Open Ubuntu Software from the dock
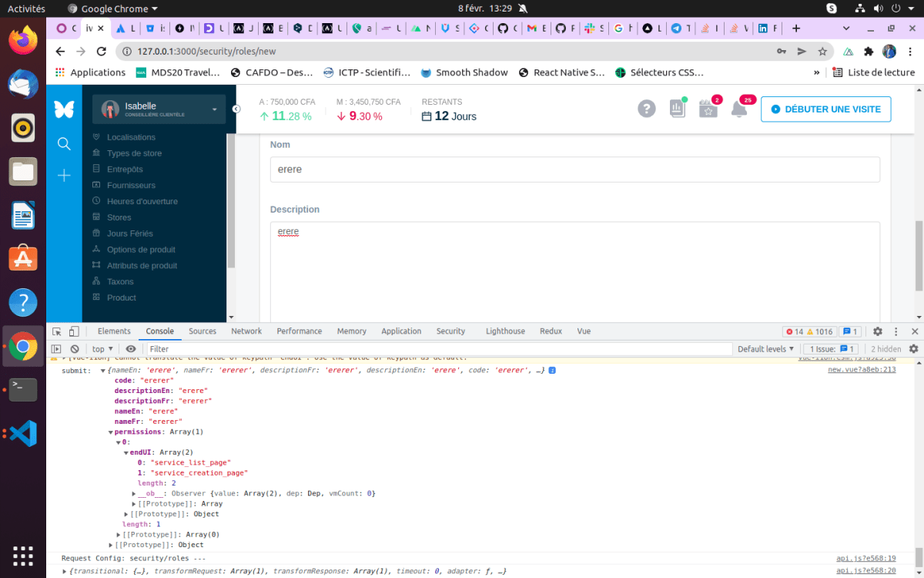 23,258
